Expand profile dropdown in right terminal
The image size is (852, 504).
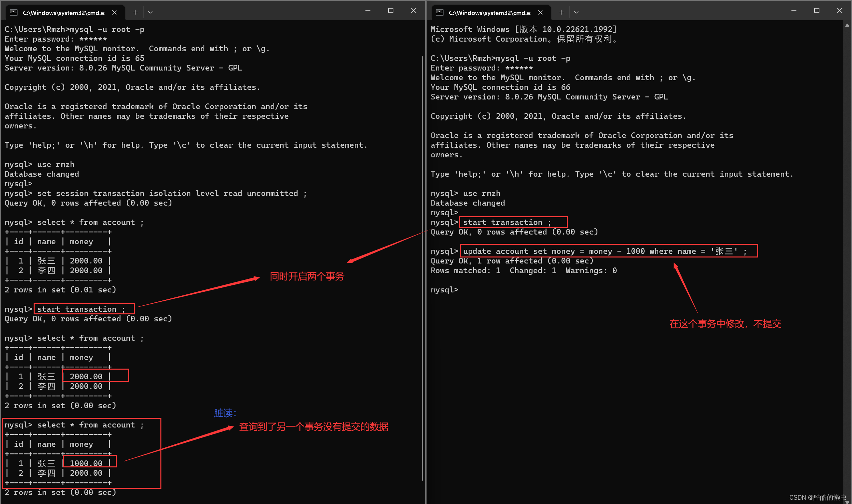point(576,12)
